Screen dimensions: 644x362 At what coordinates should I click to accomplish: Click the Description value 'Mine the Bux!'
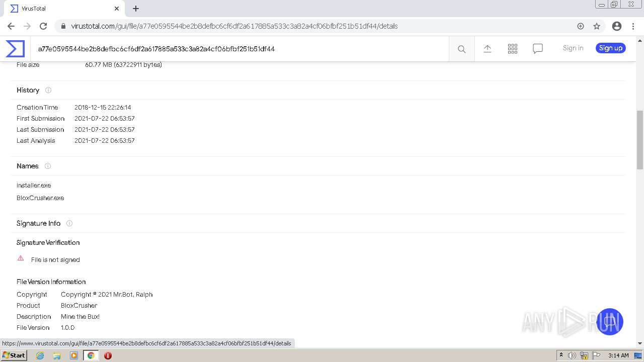(80, 317)
